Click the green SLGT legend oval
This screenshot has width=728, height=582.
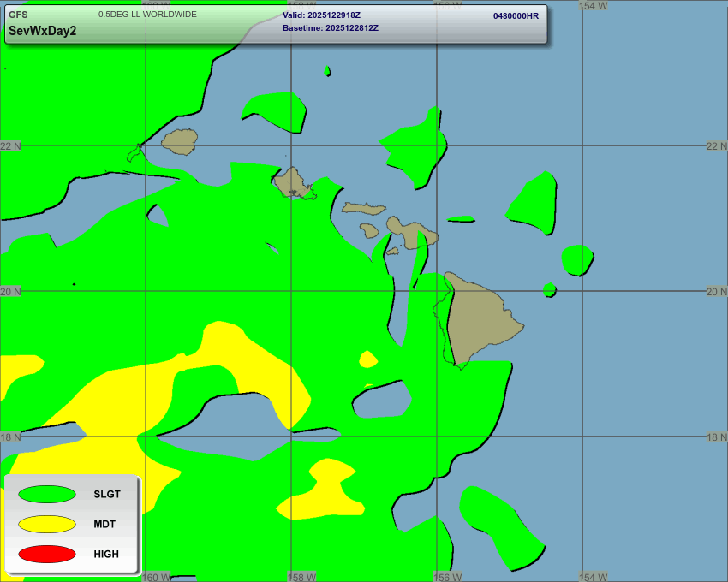pos(46,494)
